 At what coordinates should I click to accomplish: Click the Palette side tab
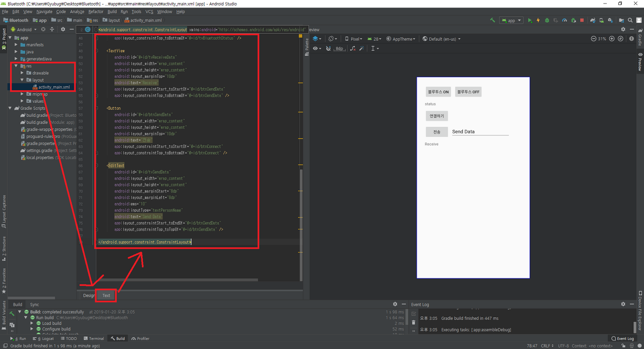pyautogui.click(x=307, y=47)
